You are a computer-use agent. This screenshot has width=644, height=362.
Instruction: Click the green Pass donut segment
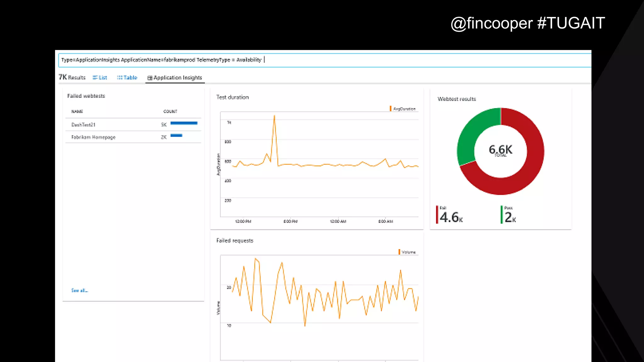(472, 132)
